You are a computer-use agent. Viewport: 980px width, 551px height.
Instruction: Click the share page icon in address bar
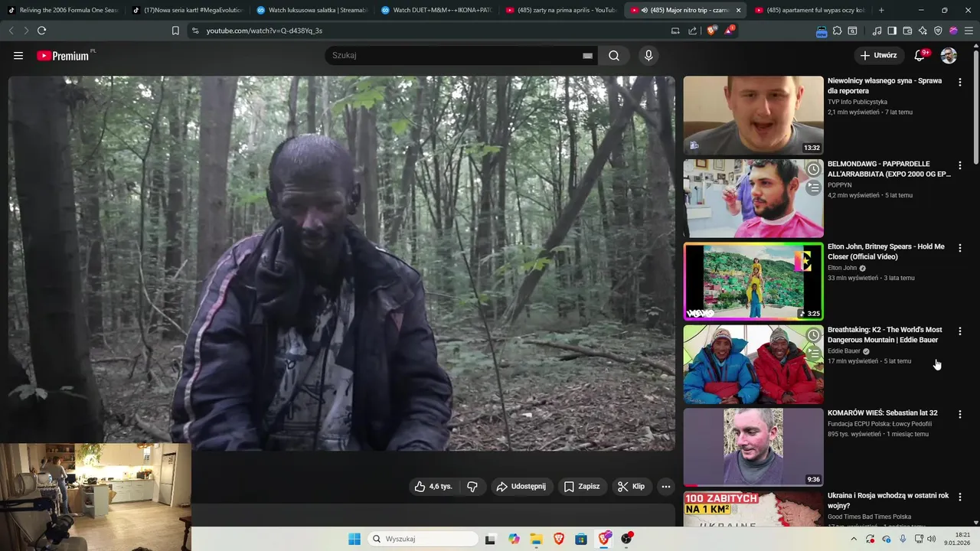[693, 31]
